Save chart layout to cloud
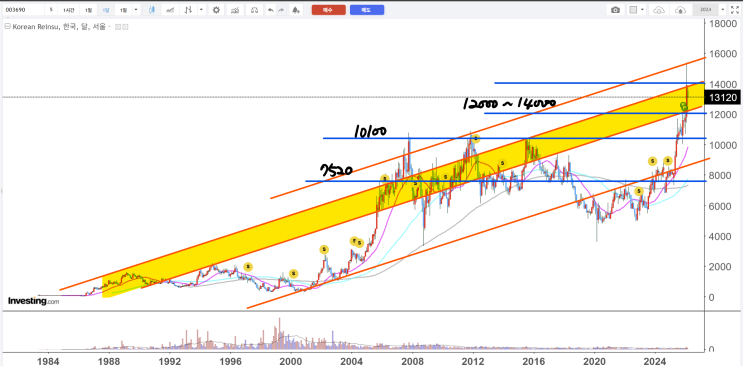Viewport: 743px width, 366px height. coord(680,10)
